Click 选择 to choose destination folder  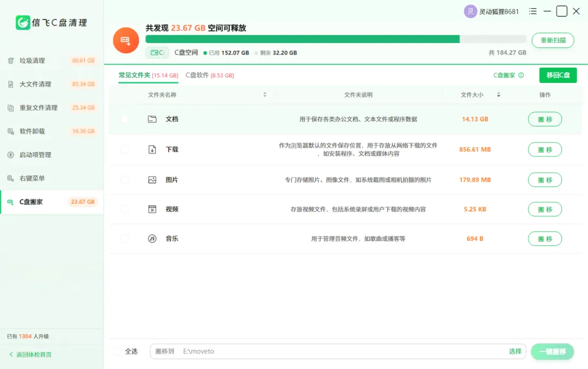click(x=515, y=352)
